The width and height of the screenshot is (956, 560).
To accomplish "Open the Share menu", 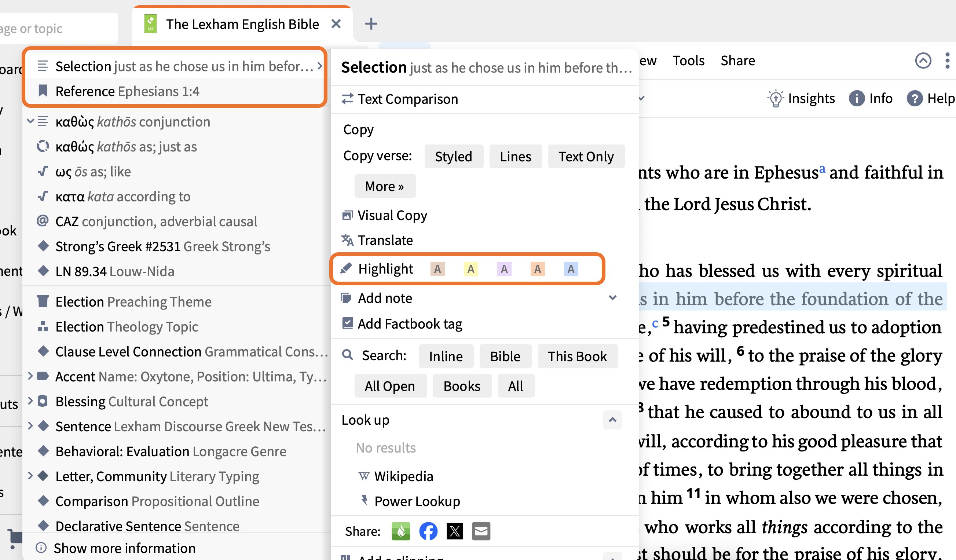I will point(737,61).
